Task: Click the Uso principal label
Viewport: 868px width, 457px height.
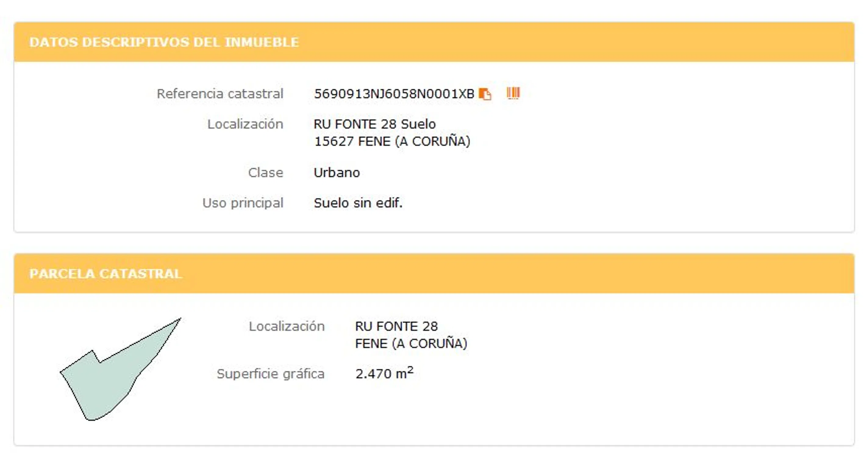Action: click(243, 203)
